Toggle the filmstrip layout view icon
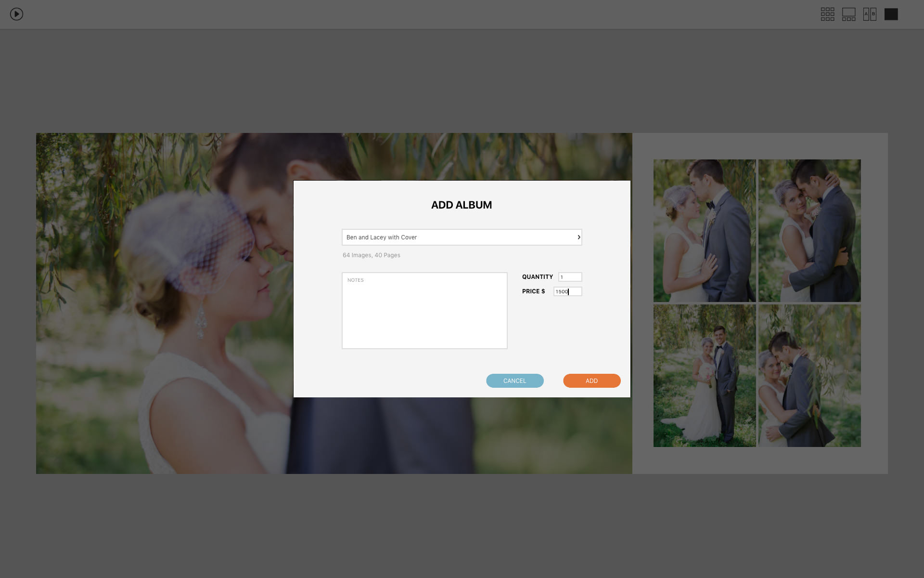The image size is (924, 578). pos(848,13)
